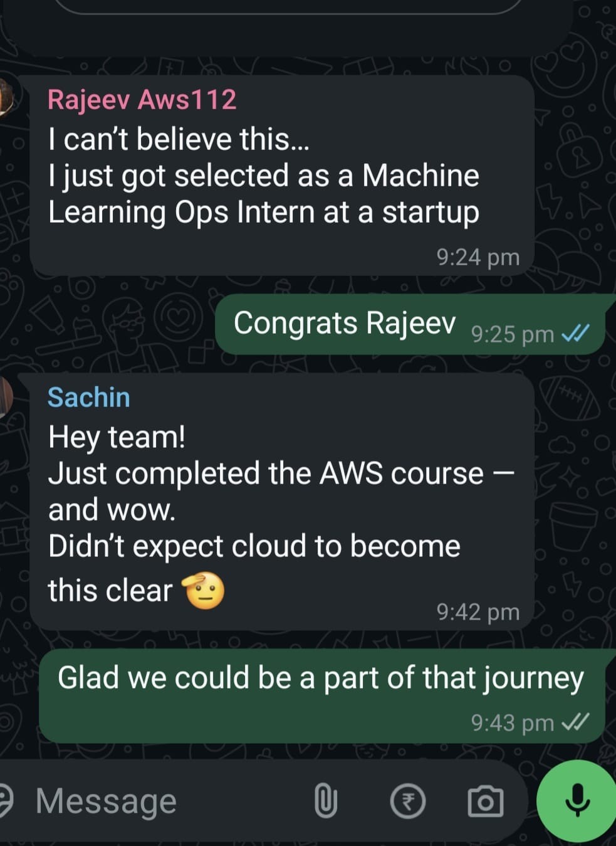Tap the 9:42 pm timestamp
This screenshot has width=616, height=846.
coord(478,611)
